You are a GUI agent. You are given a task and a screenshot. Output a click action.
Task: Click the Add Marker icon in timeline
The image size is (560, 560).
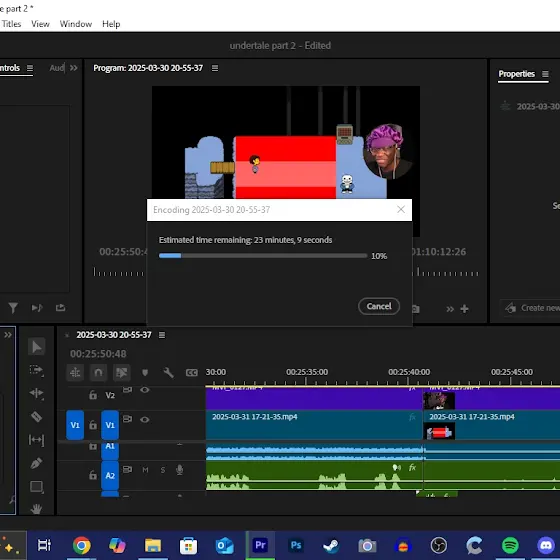click(x=145, y=372)
